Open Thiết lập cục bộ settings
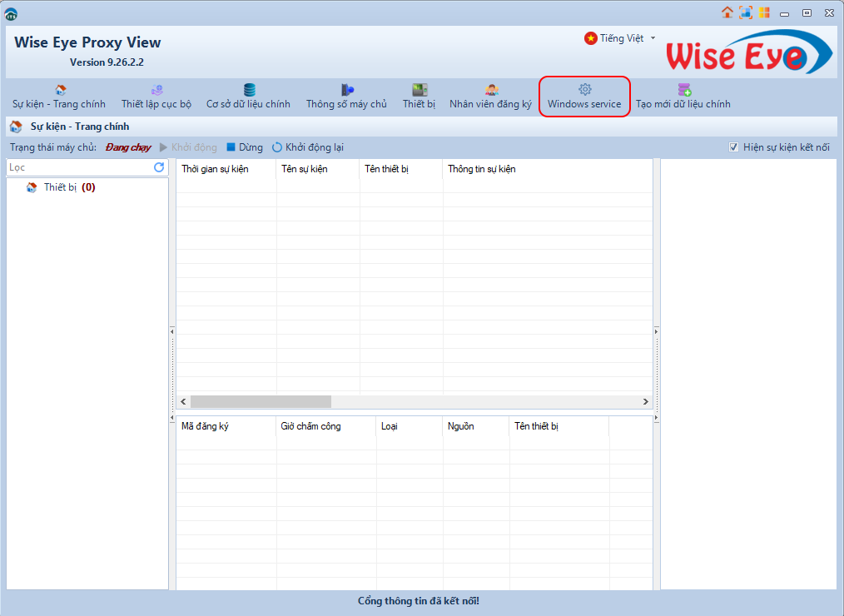 click(x=156, y=97)
